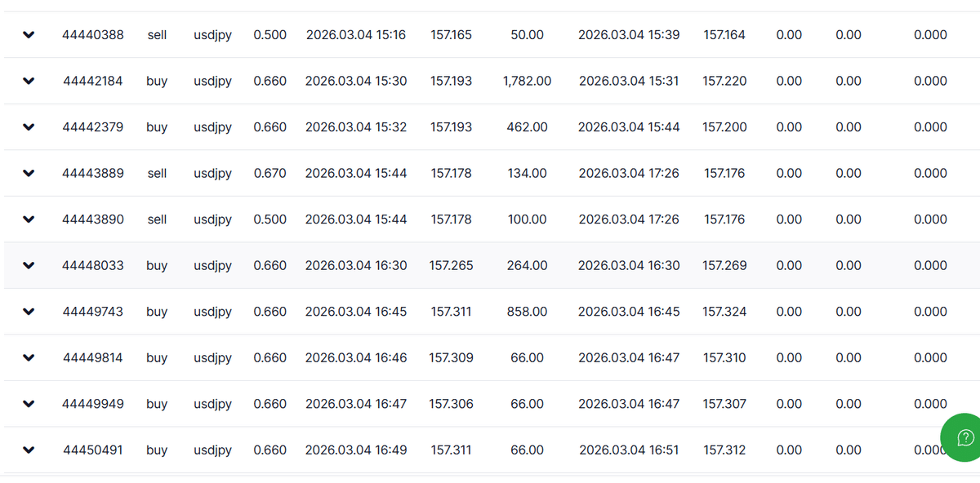Expand row for order 44443890
Screen dimensions: 980x483
click(x=29, y=219)
